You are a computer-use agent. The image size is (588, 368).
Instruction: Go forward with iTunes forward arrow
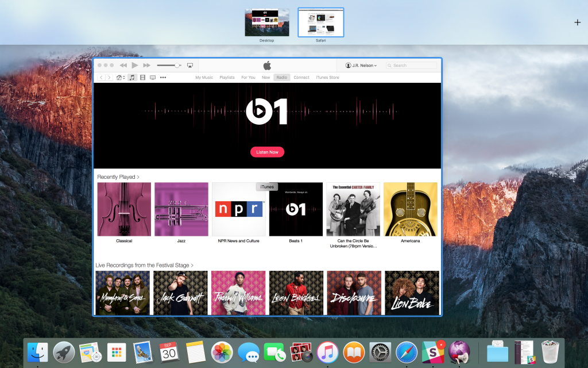tap(109, 78)
